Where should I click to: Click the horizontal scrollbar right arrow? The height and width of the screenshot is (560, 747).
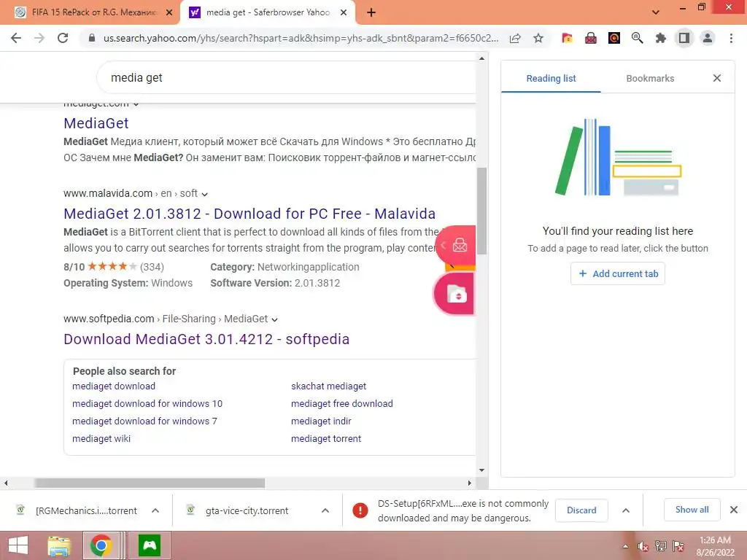[x=469, y=483]
